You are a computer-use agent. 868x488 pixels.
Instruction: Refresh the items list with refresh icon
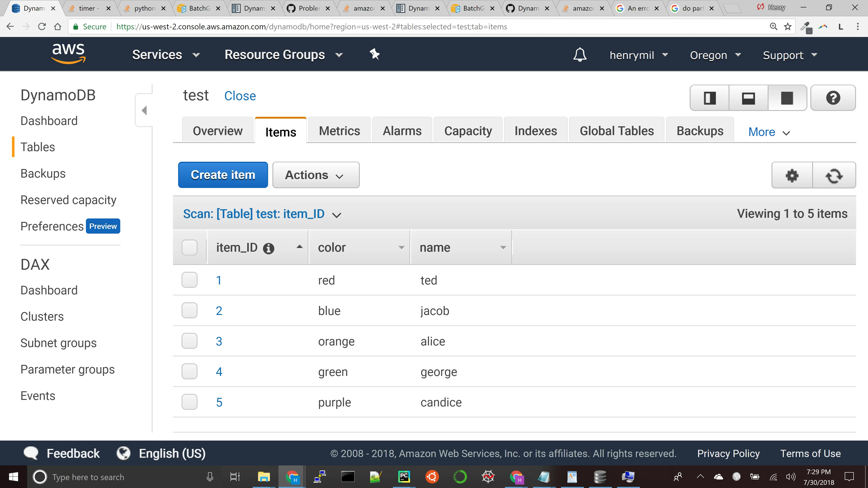pyautogui.click(x=834, y=175)
